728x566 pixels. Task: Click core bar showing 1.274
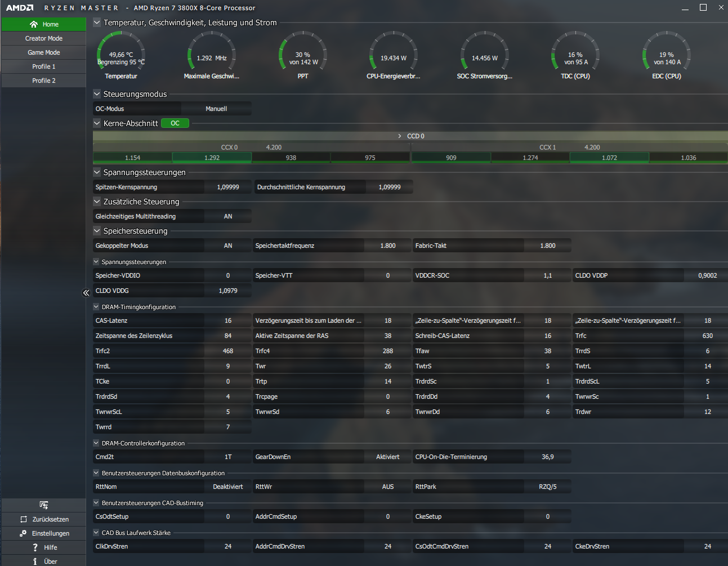pyautogui.click(x=530, y=158)
